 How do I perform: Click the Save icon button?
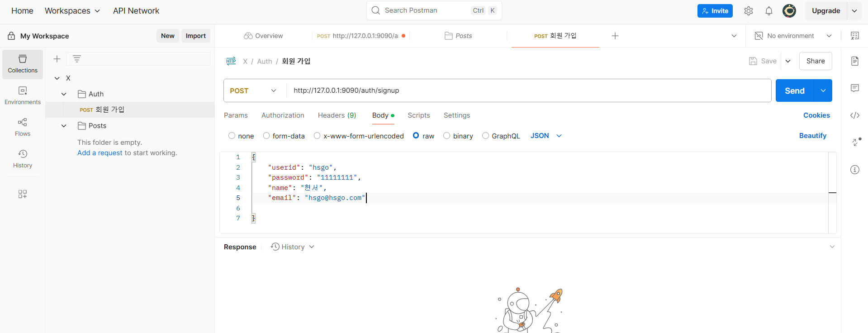coord(763,61)
